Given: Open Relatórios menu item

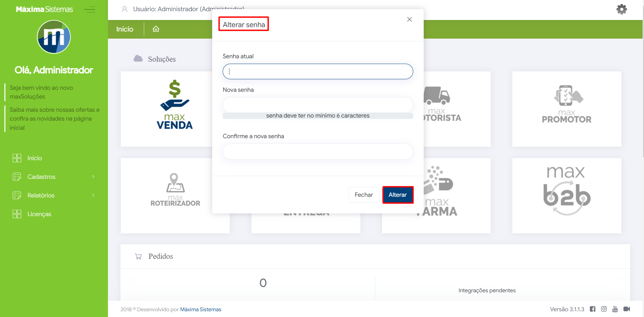Looking at the screenshot, I should (x=41, y=195).
